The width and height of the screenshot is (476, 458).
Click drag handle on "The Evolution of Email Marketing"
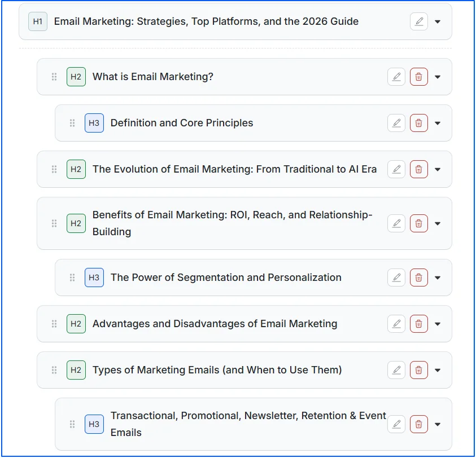[x=54, y=169]
